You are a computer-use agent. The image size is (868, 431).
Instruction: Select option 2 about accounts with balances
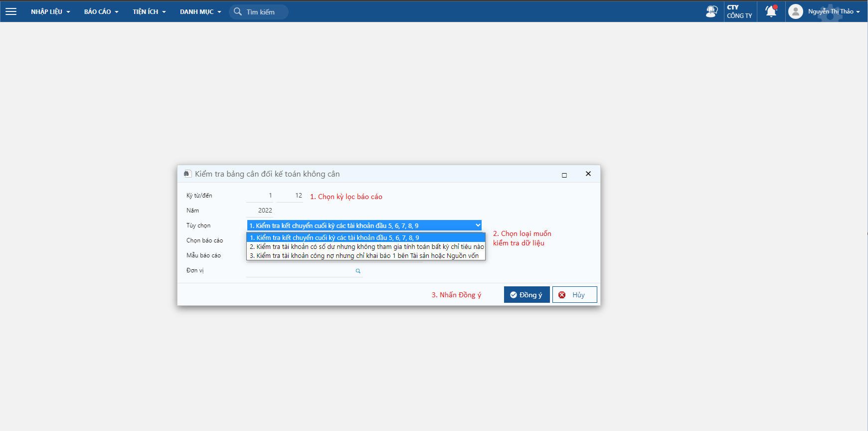click(366, 247)
